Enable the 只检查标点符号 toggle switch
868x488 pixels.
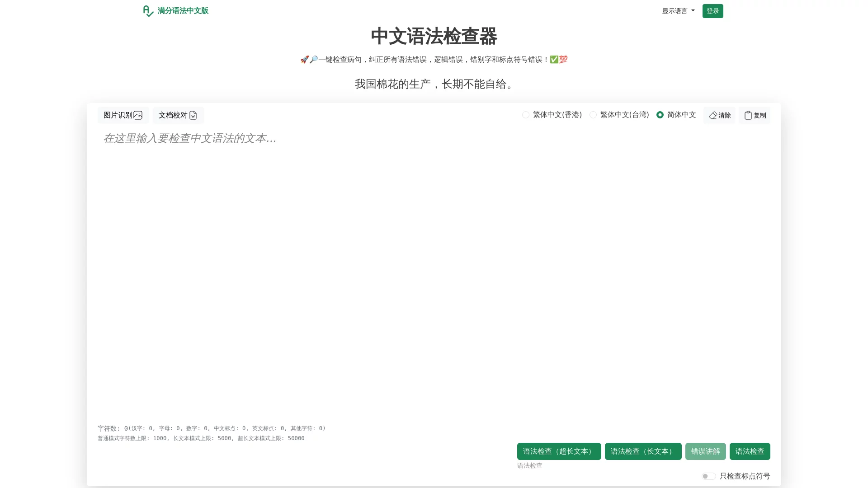point(708,476)
